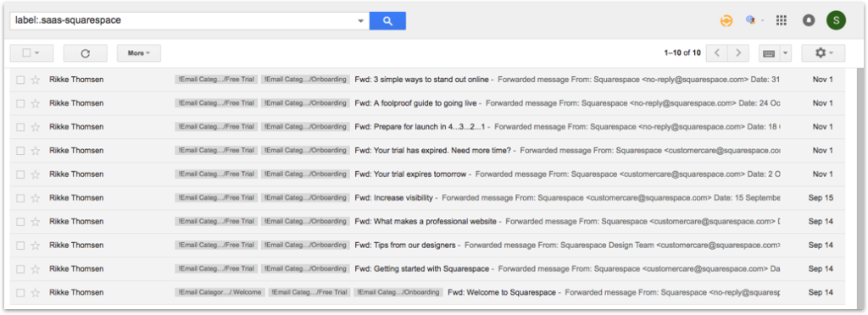Tick checkbox for 'Prepare for launch' email

click(x=20, y=127)
